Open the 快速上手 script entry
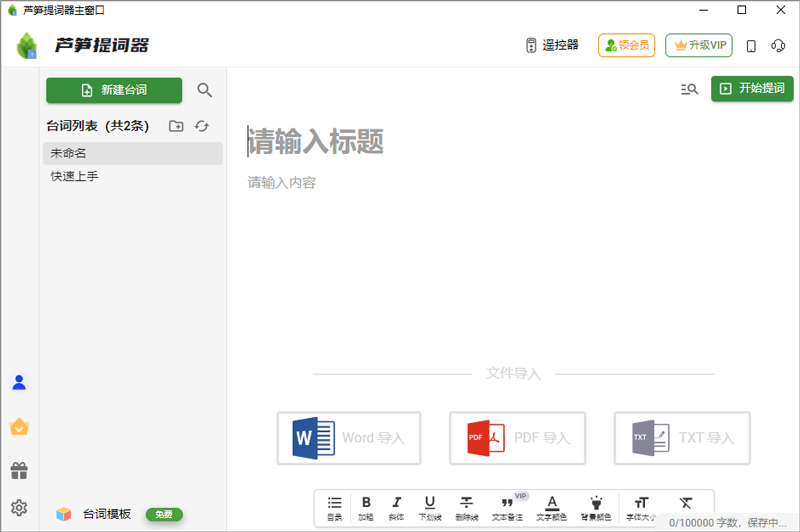Viewport: 800px width, 532px height. pos(133,176)
